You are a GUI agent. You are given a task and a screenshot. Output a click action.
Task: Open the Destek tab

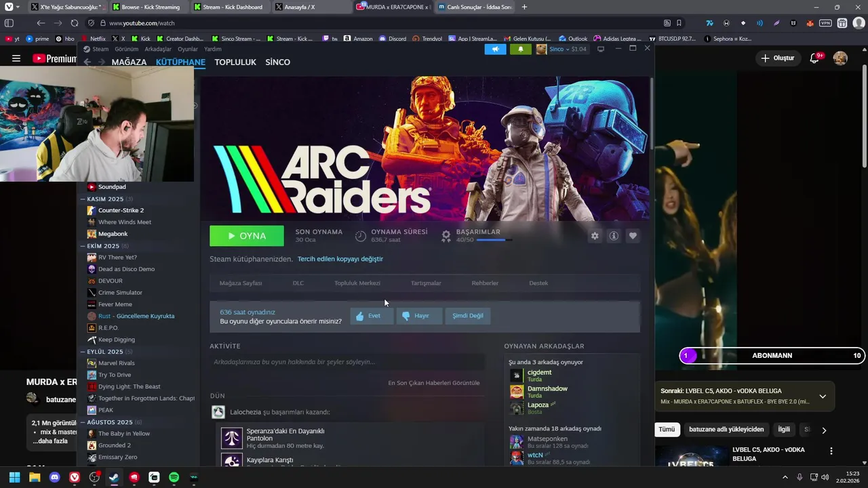[538, 283]
